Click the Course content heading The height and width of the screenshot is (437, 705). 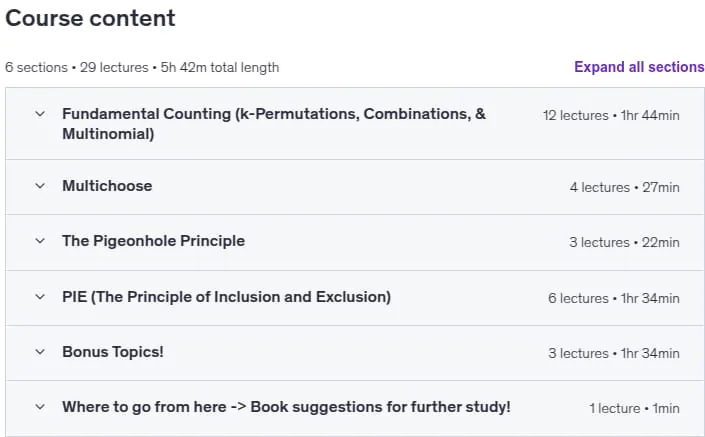(x=90, y=18)
